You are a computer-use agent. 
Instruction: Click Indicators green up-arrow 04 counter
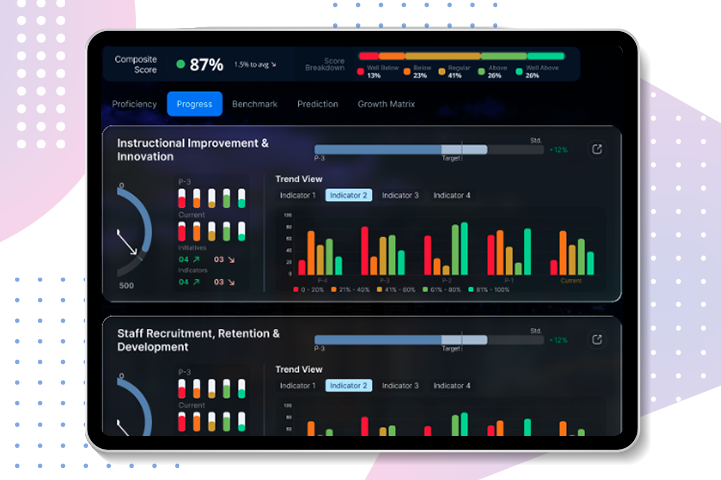[189, 282]
